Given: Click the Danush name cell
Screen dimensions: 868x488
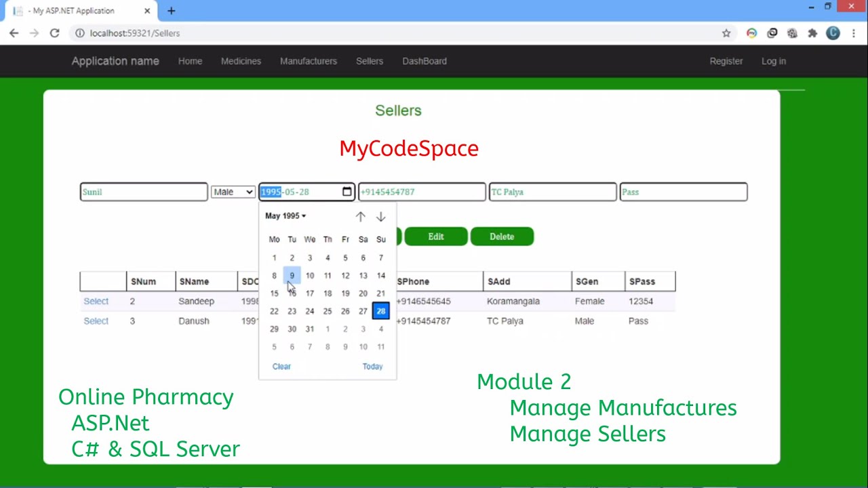Looking at the screenshot, I should coord(194,321).
